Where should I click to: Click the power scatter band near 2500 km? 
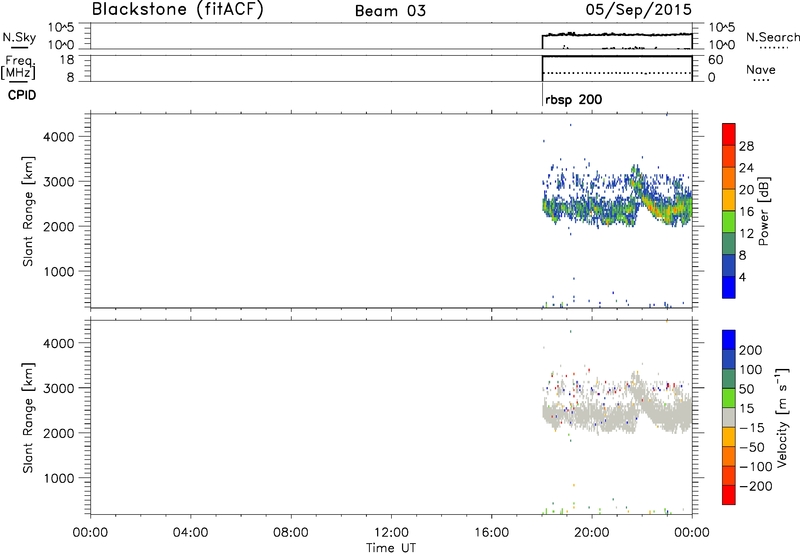(617, 208)
